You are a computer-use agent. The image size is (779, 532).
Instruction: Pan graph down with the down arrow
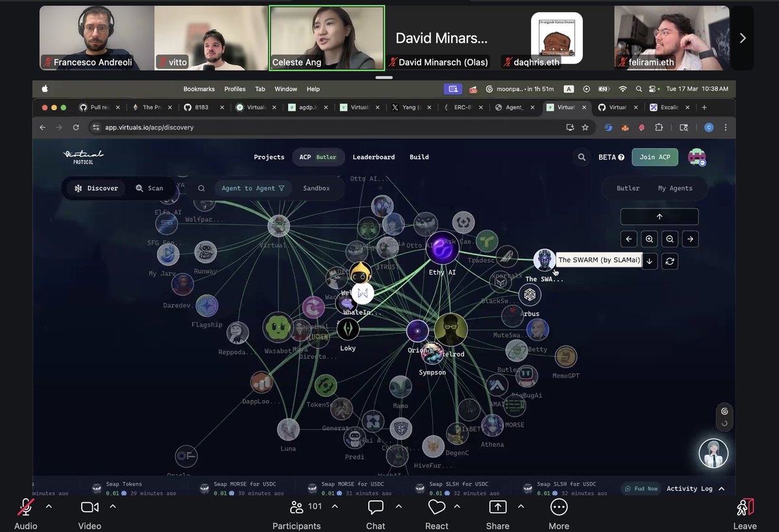pos(649,261)
